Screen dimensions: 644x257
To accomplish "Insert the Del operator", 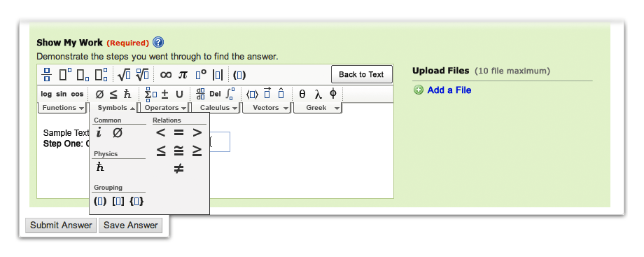I will 215,94.
